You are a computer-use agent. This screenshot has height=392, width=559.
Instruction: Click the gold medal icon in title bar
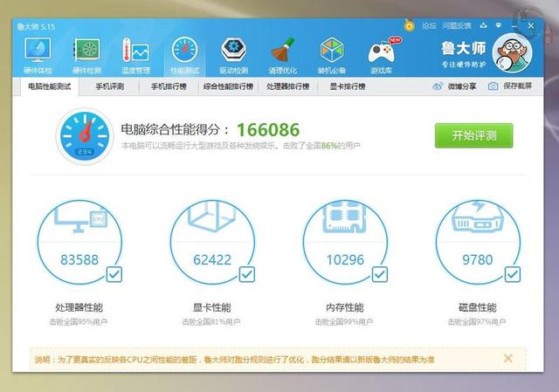pyautogui.click(x=410, y=25)
